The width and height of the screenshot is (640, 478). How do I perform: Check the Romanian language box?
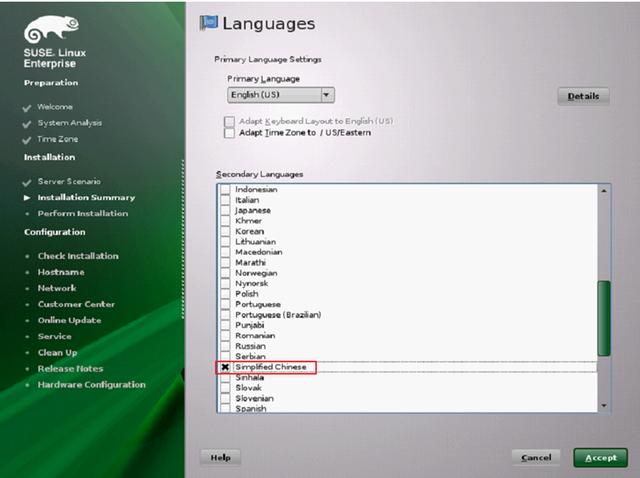[x=225, y=336]
